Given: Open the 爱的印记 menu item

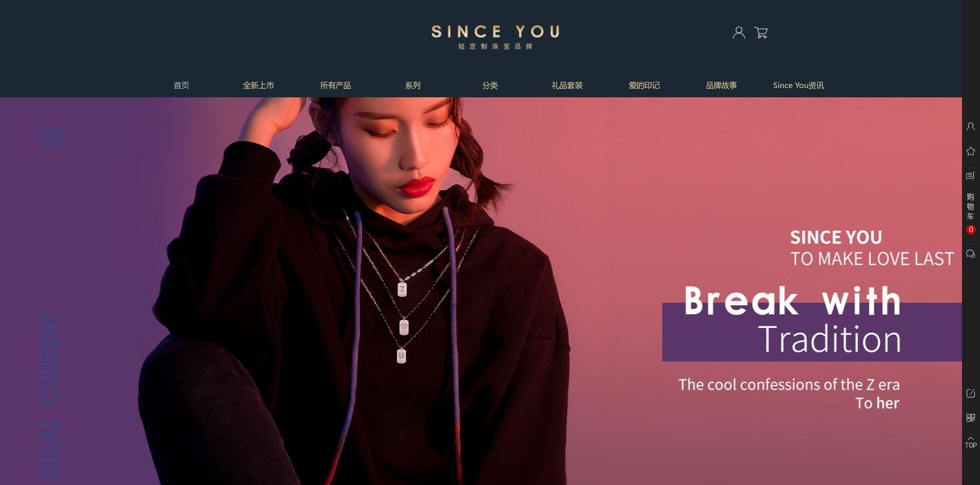Looking at the screenshot, I should (644, 85).
